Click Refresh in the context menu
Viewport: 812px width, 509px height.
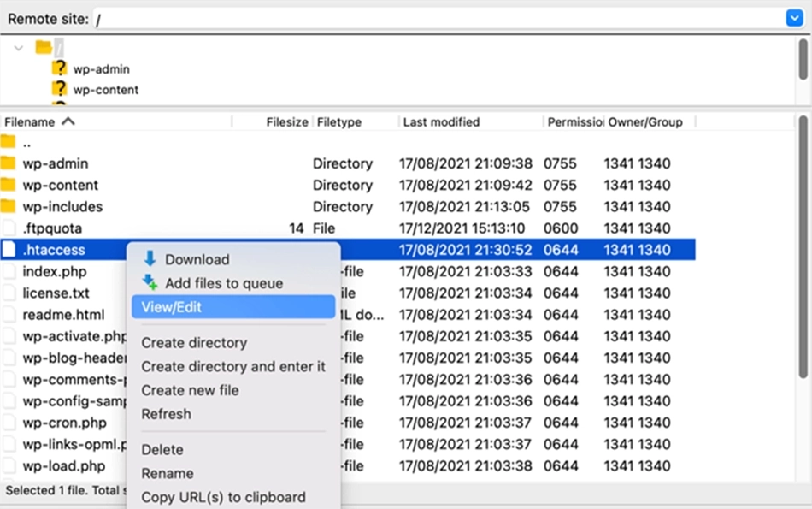click(x=167, y=414)
